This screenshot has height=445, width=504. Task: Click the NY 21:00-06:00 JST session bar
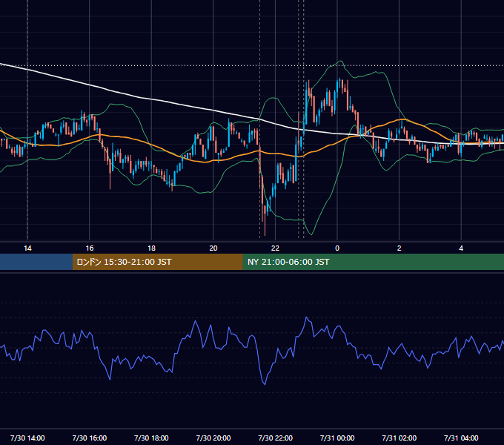pyautogui.click(x=373, y=262)
